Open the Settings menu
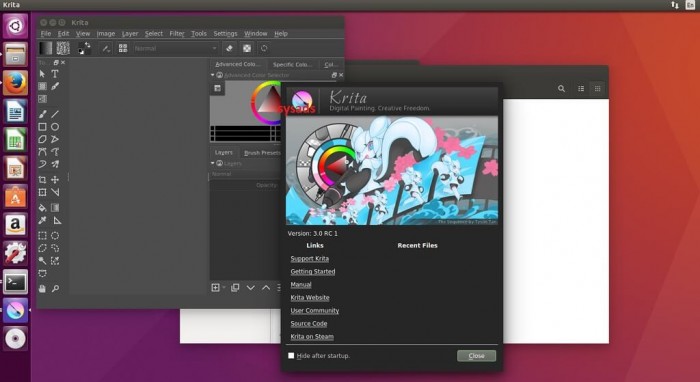The width and height of the screenshot is (700, 382). point(225,33)
